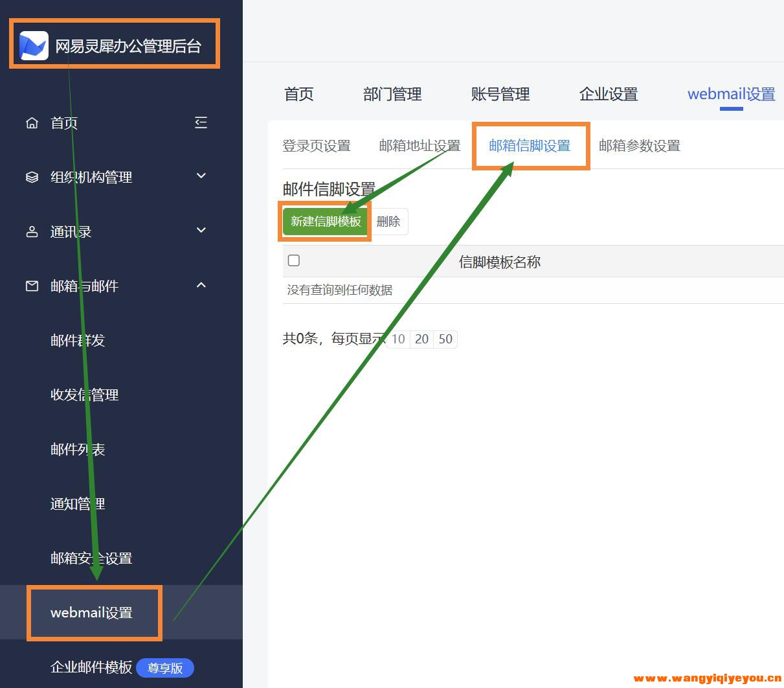Open 通知管理 in the sidebar

78,504
